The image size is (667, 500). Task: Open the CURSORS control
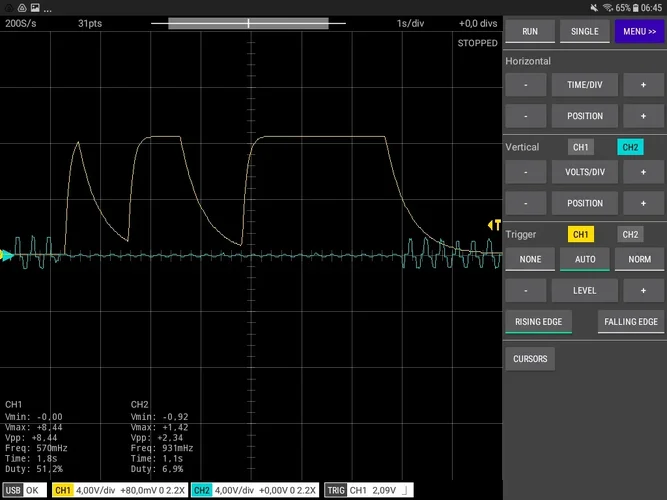click(x=530, y=359)
